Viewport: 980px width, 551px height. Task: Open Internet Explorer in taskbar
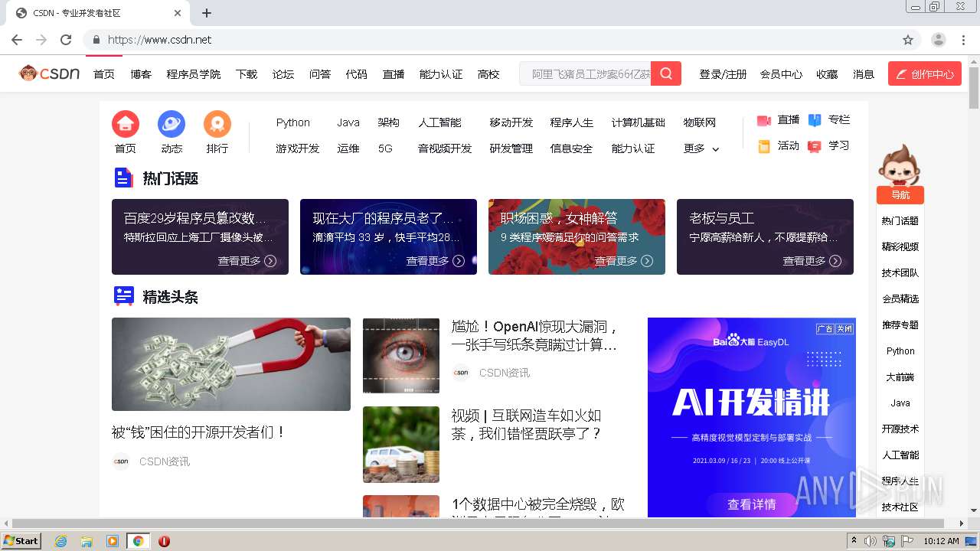pos(60,541)
